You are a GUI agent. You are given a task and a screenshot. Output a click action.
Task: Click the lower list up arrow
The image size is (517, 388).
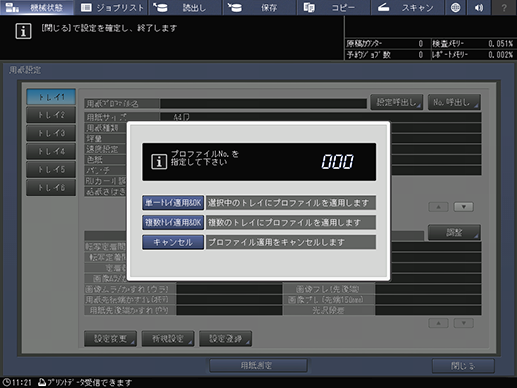(x=438, y=323)
